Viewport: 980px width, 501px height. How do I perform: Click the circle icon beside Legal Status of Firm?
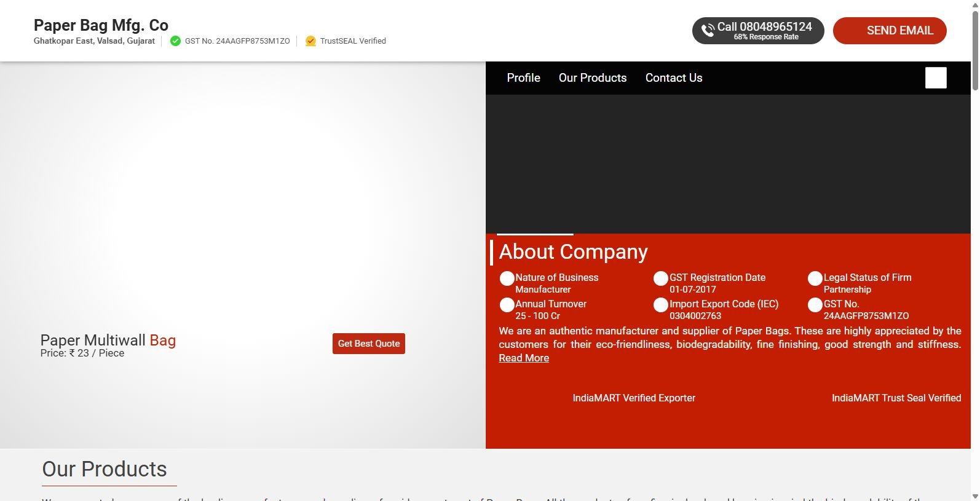(x=815, y=278)
